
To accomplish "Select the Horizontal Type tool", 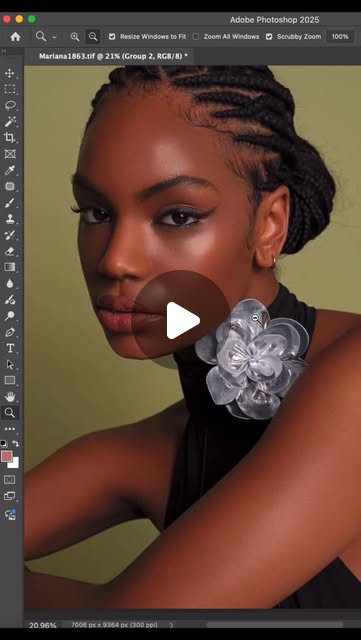I will click(10, 348).
